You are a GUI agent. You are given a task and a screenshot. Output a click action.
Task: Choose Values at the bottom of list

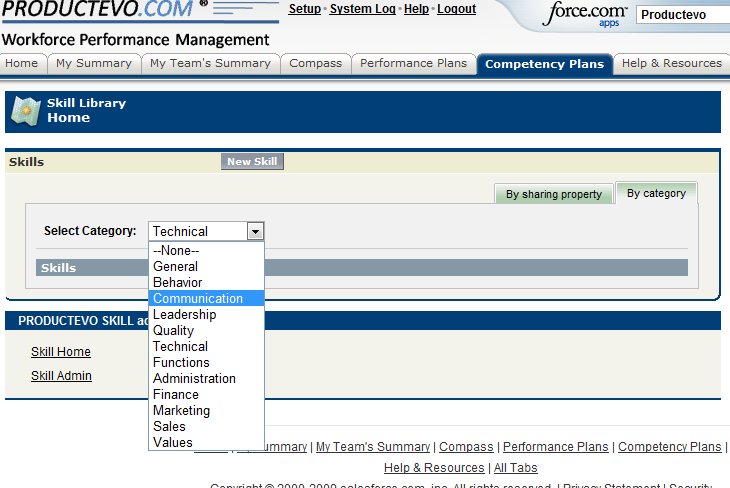pos(206,442)
